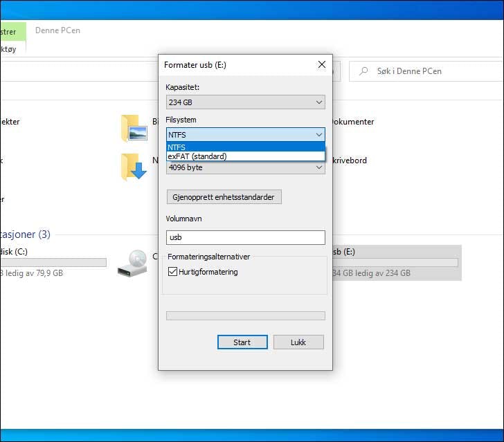Click the Volumnavn text field
This screenshot has width=504, height=442.
click(x=245, y=237)
